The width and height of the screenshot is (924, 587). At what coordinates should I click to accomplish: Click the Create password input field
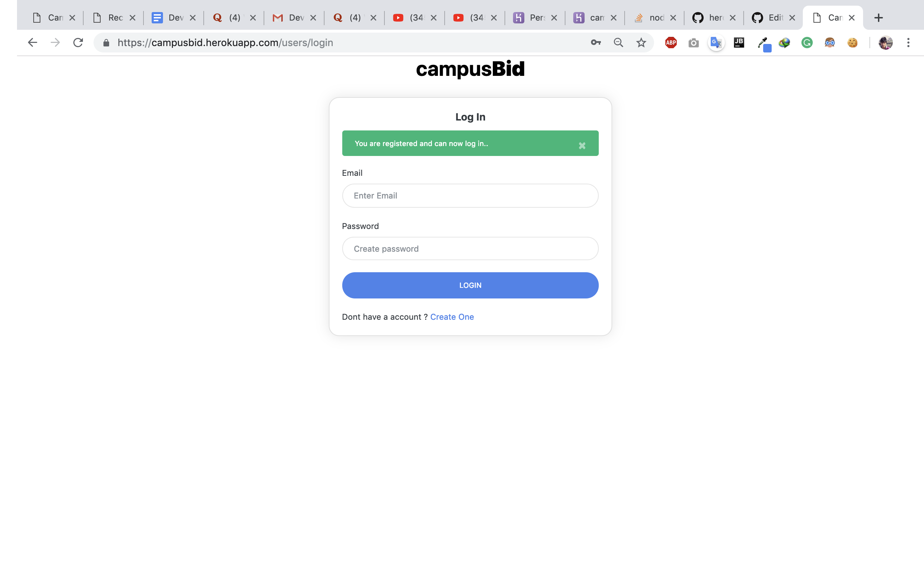[470, 248]
